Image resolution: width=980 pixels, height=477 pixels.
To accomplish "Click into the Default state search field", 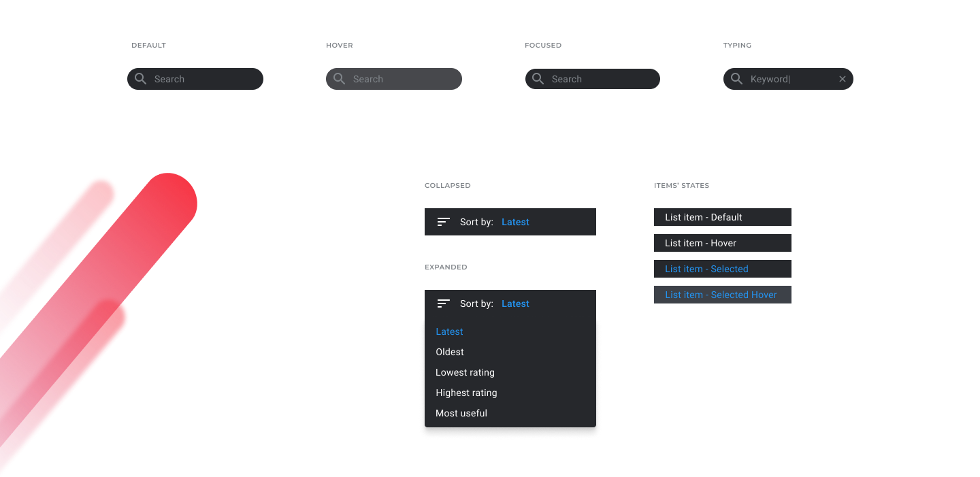I will (x=195, y=79).
